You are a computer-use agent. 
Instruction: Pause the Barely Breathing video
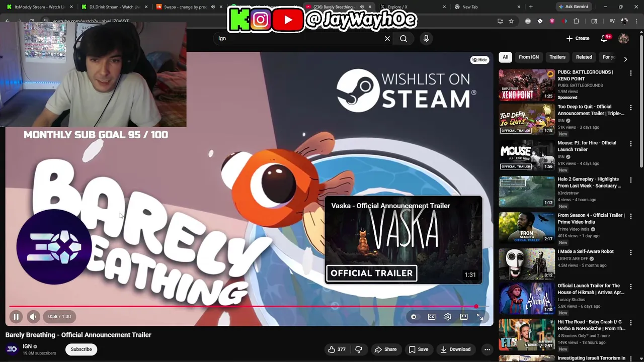pos(16,317)
